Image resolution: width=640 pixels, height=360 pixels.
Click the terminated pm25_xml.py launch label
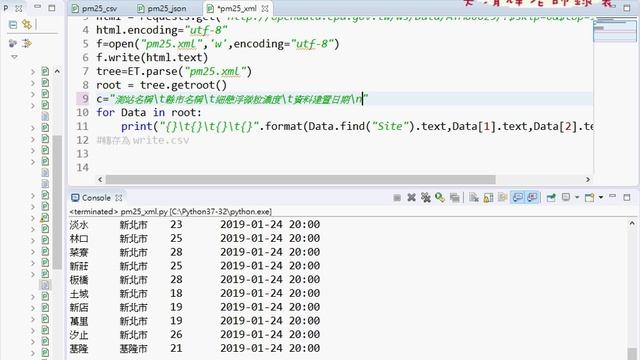coord(170,211)
